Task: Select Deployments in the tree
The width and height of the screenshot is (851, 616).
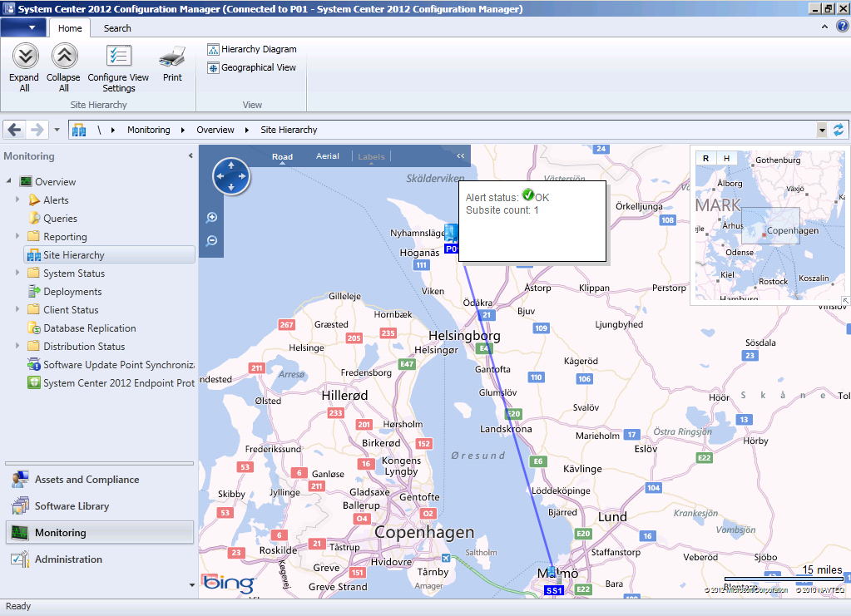Action: 65,292
